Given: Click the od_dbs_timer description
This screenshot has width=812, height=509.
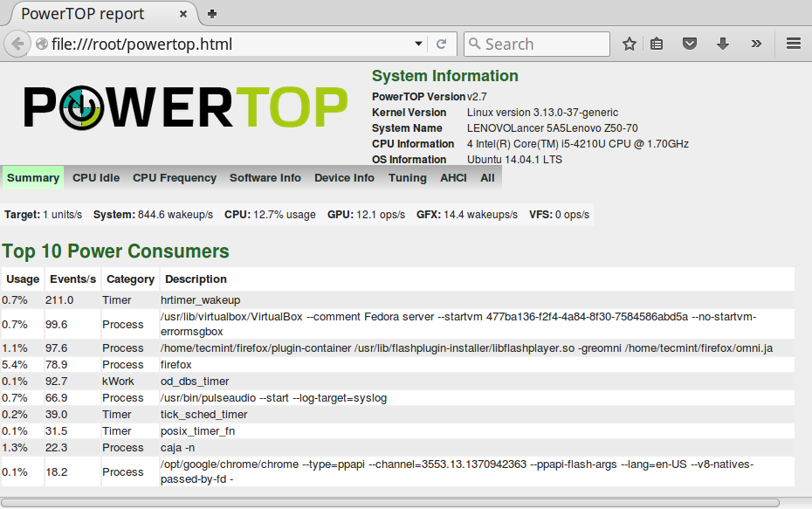Looking at the screenshot, I should tap(195, 382).
